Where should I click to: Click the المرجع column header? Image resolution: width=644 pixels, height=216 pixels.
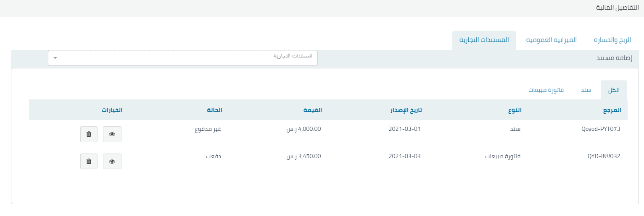tap(611, 110)
